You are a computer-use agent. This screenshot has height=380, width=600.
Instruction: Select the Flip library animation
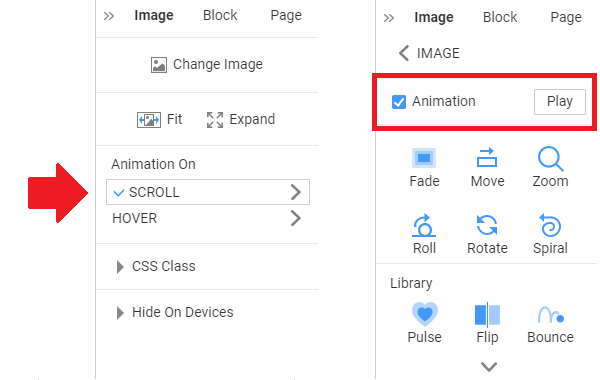pos(487,315)
